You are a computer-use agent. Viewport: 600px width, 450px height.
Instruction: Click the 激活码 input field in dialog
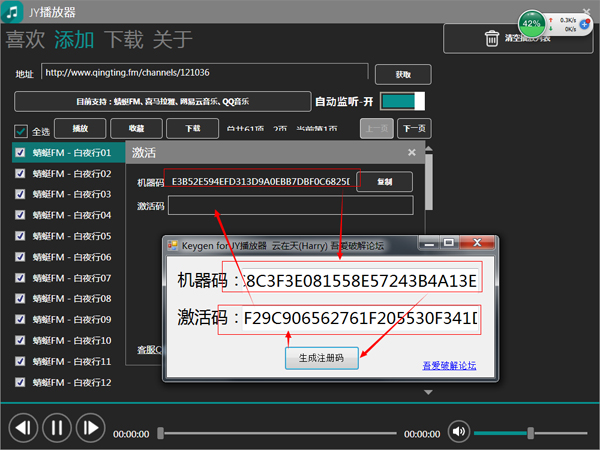[291, 205]
